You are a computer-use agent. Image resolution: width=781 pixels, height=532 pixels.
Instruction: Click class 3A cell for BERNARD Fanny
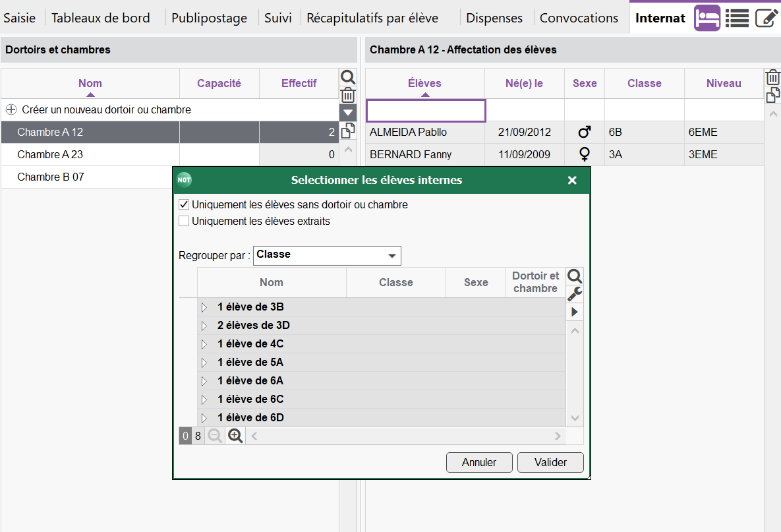point(645,154)
